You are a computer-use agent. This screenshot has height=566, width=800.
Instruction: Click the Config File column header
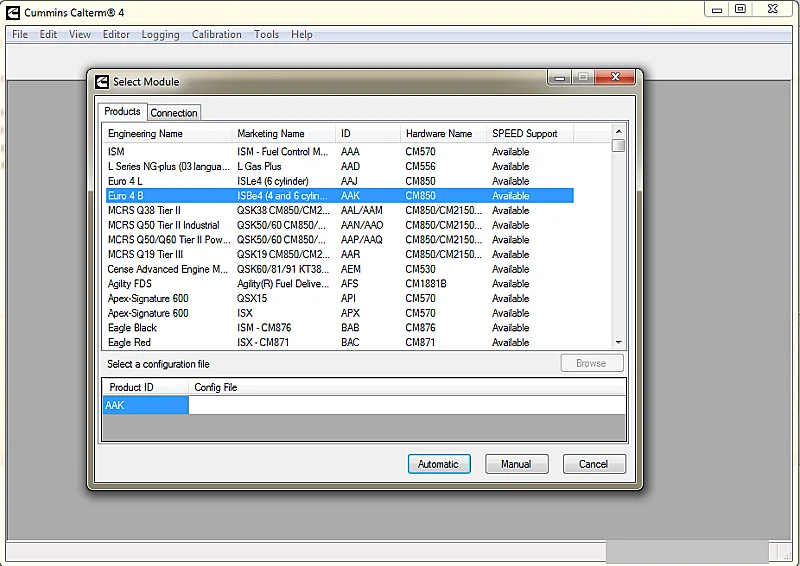(407, 387)
